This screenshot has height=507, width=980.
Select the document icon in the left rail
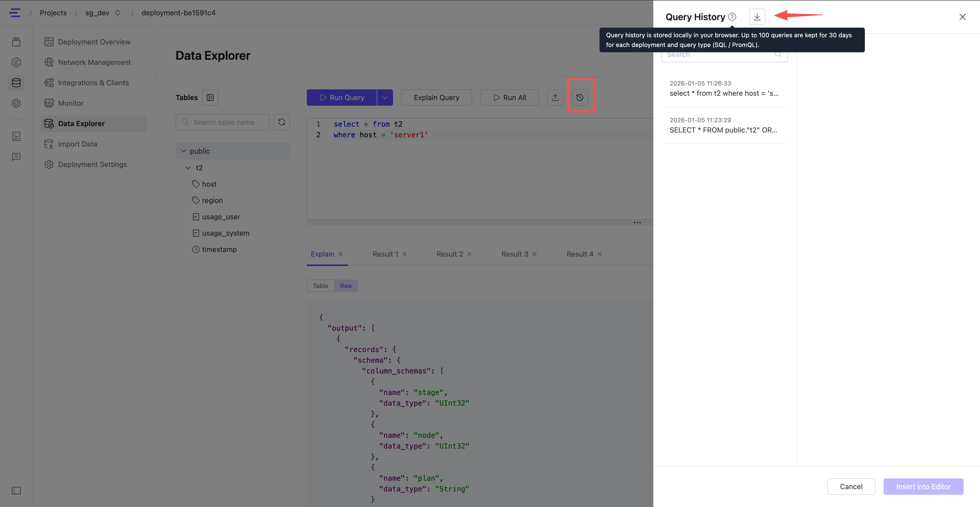(x=16, y=136)
